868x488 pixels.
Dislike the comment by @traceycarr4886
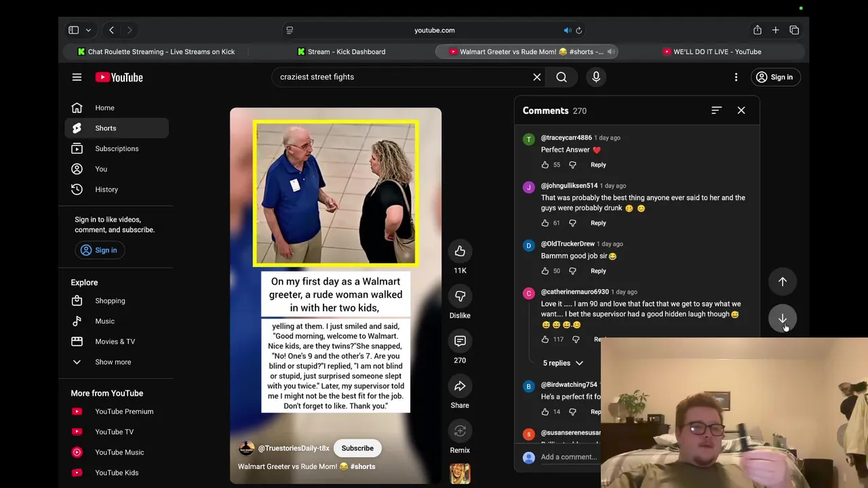tap(572, 165)
